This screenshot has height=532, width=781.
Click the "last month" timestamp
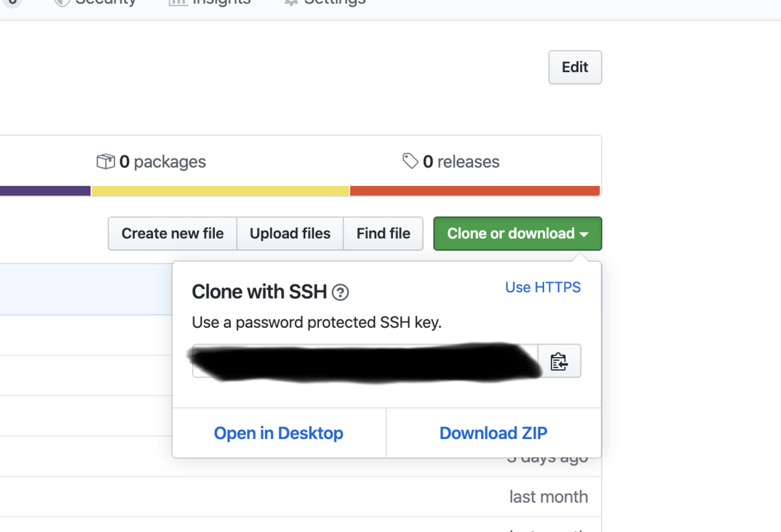coord(548,497)
